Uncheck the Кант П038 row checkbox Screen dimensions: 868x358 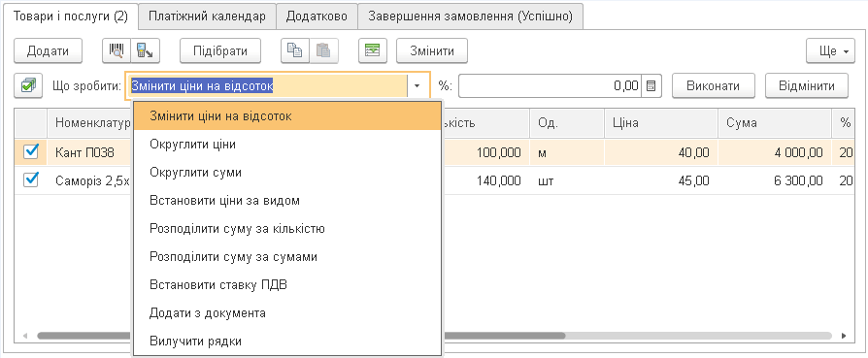point(31,151)
